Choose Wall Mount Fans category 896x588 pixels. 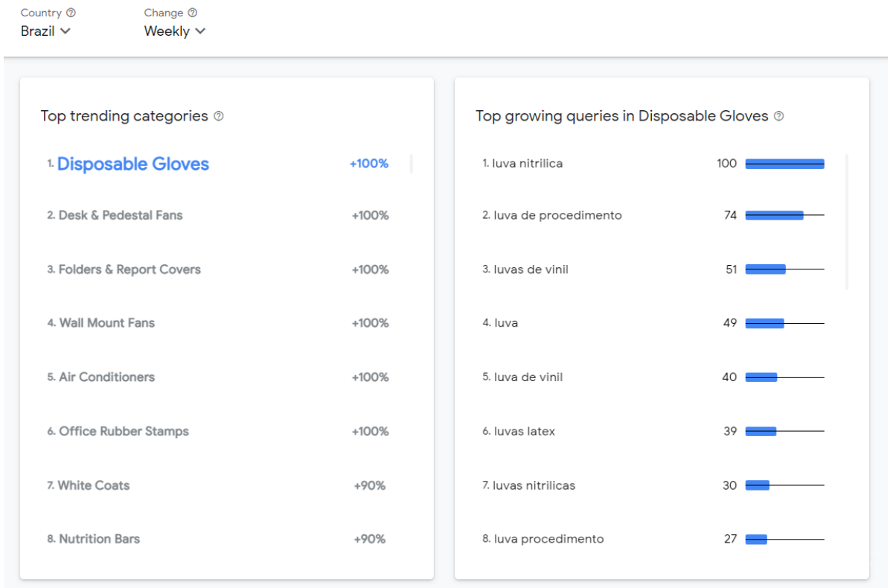pos(107,323)
